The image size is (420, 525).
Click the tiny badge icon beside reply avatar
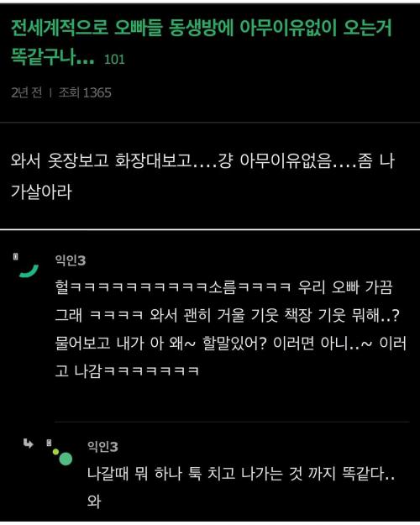49,443
